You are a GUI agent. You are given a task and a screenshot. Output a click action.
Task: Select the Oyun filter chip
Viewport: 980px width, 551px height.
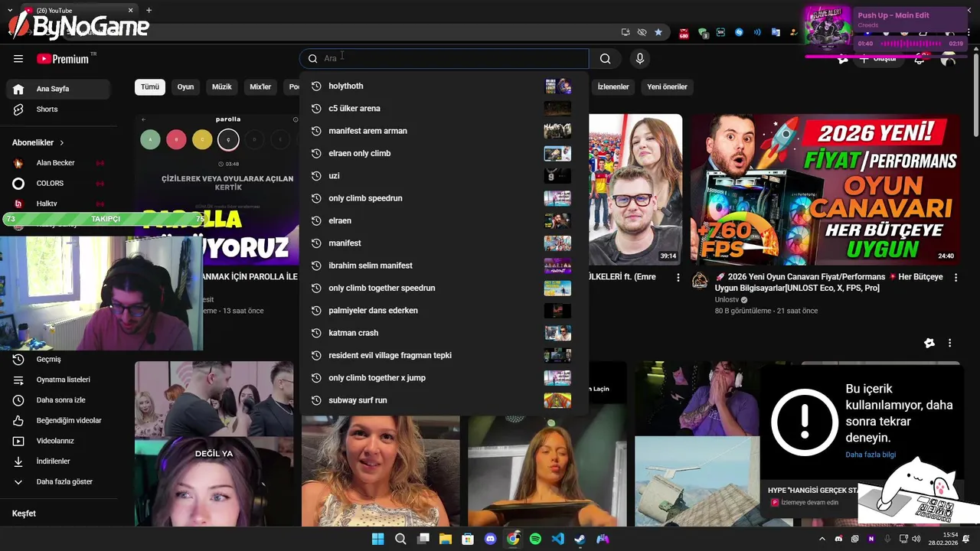point(186,87)
